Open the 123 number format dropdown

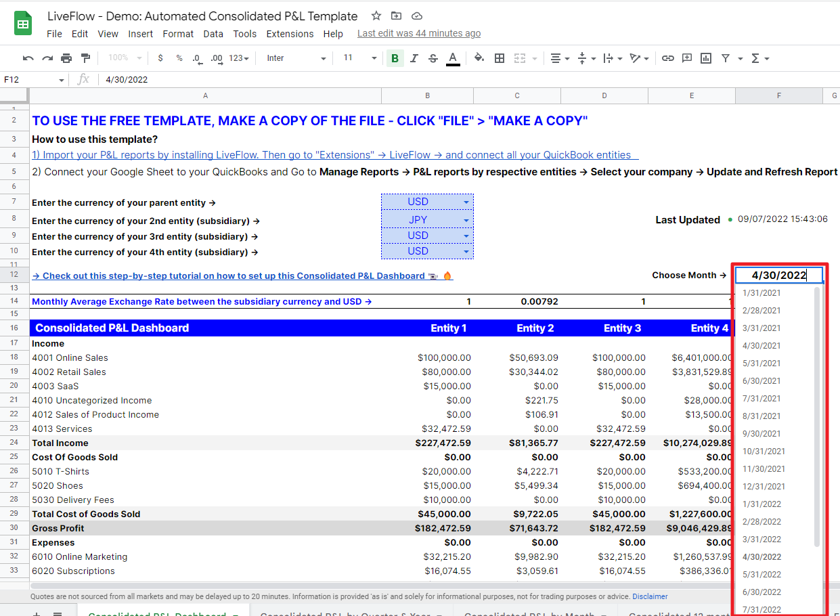pos(239,58)
